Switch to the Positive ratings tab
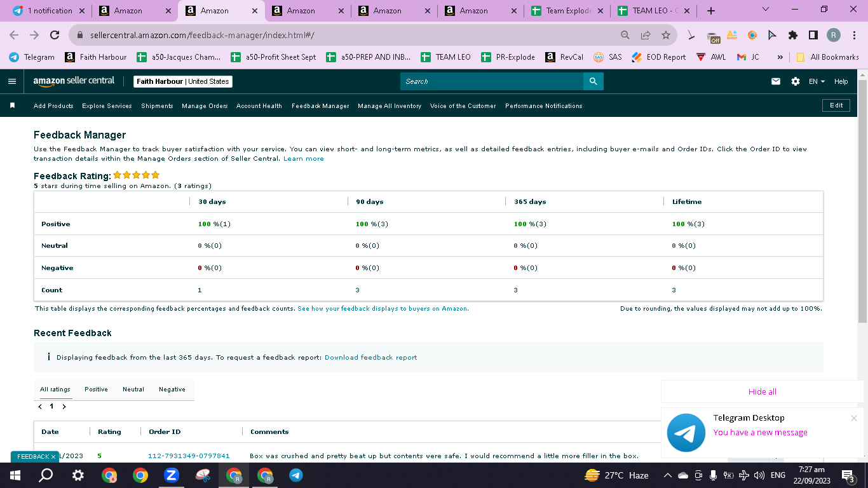Viewport: 868px width, 488px height. click(x=96, y=390)
